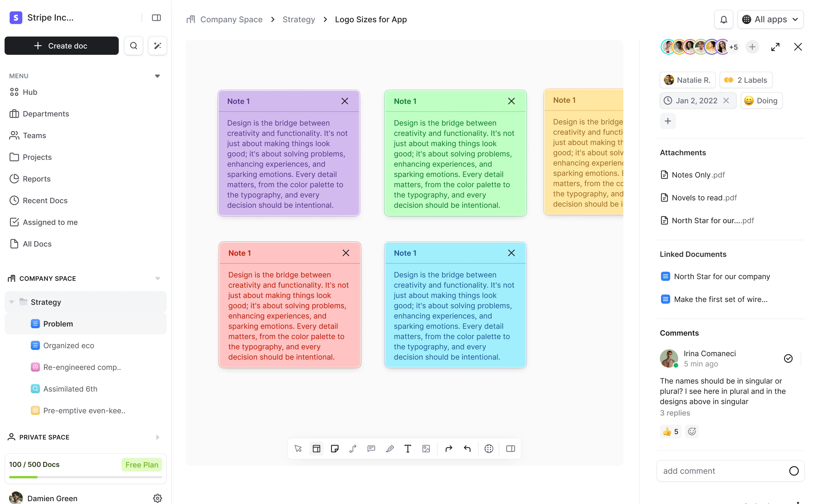Open Reports in the sidebar menu
Screen dimensions: 822x504
[x=36, y=179]
